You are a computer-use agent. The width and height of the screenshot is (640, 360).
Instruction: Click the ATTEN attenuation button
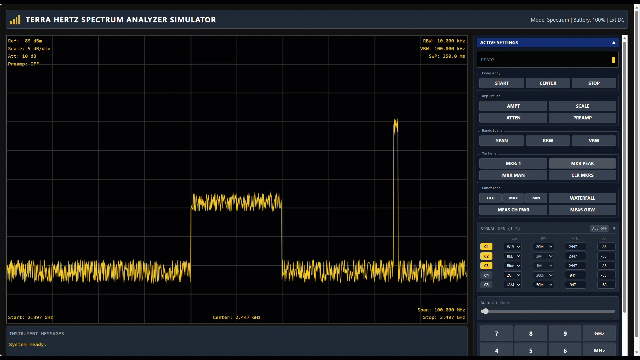(513, 118)
